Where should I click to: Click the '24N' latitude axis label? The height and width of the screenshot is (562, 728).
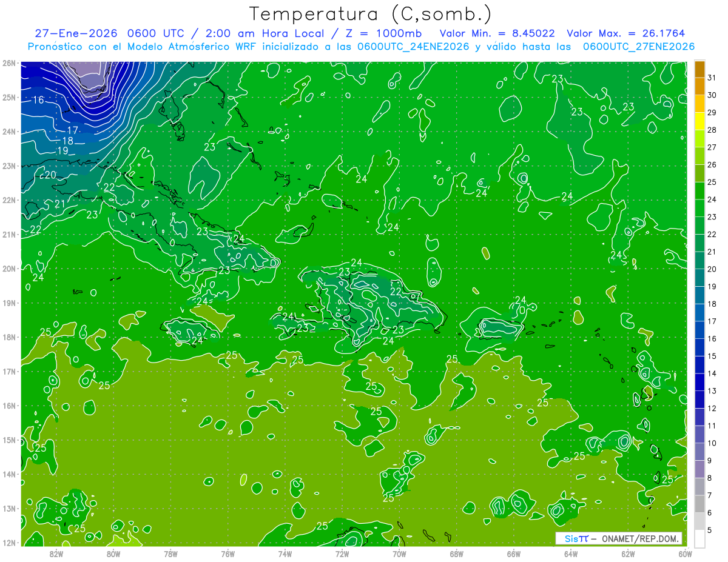coord(8,132)
